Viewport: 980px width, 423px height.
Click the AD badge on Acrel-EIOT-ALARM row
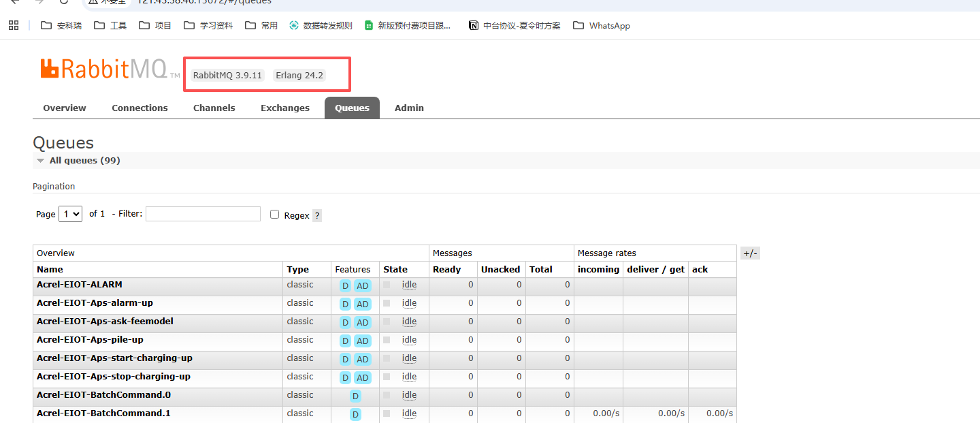click(363, 285)
